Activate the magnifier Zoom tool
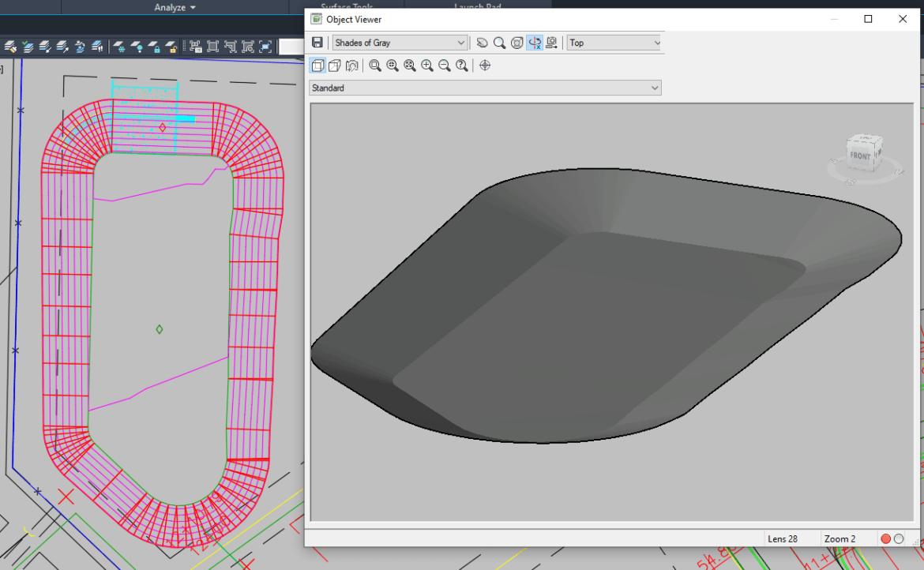 pyautogui.click(x=499, y=43)
